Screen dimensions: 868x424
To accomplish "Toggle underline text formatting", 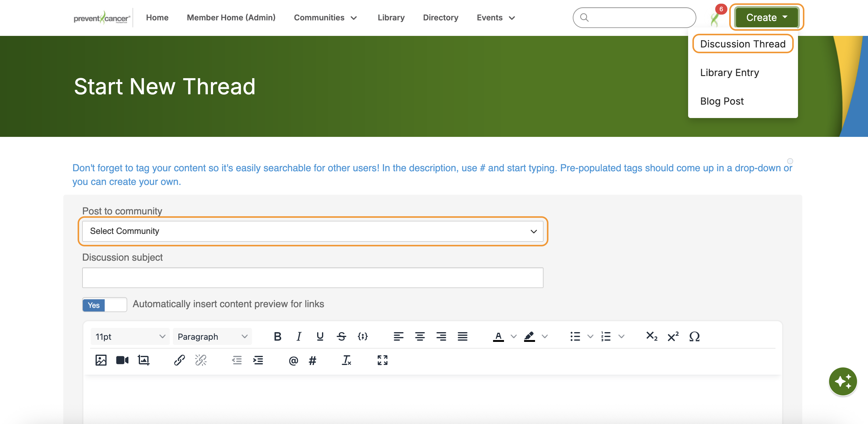I will (x=320, y=336).
